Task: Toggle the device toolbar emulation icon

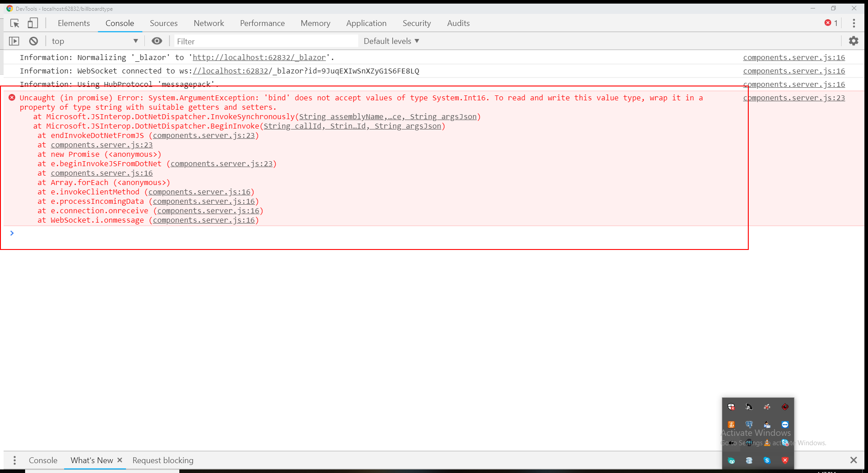Action: coord(33,23)
